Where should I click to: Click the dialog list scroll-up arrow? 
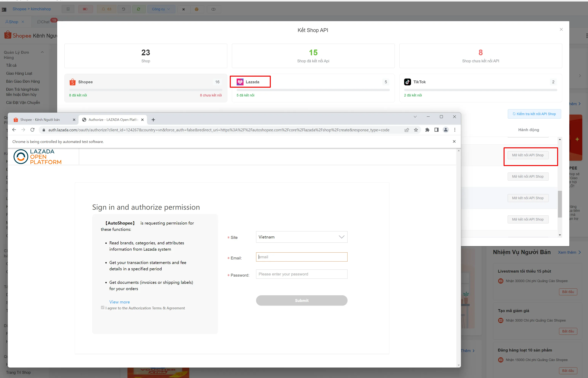coord(560,139)
